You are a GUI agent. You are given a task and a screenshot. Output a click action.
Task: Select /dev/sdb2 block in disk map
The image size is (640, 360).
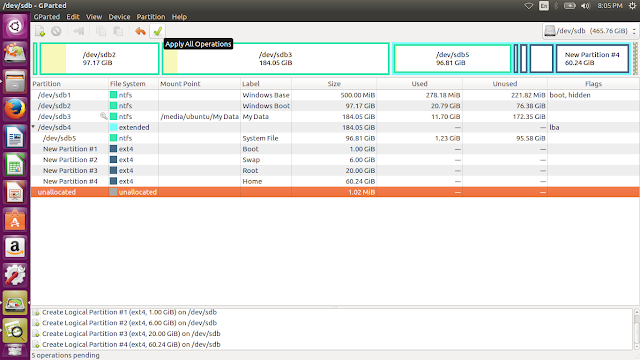pos(99,59)
